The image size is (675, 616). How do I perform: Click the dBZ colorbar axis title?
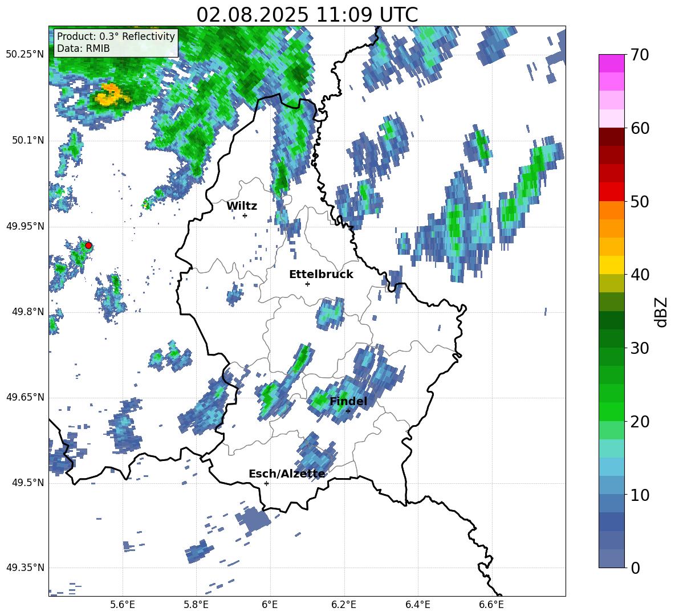pyautogui.click(x=662, y=312)
